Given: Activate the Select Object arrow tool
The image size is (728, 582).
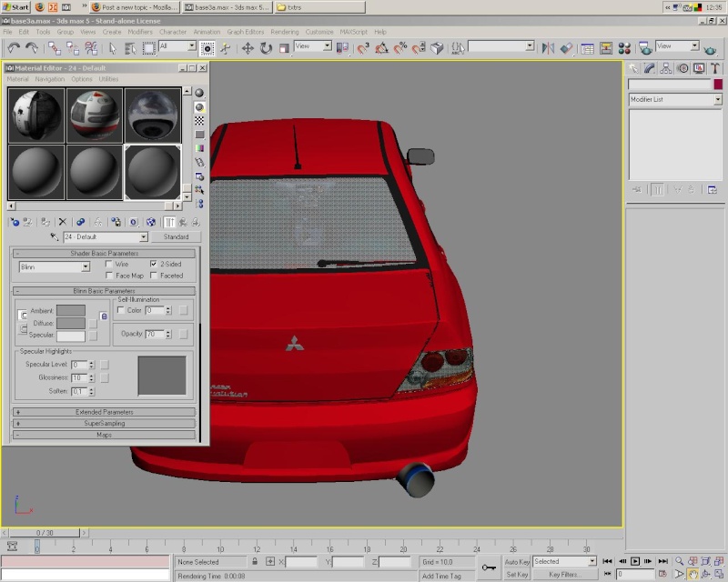Looking at the screenshot, I should (112, 48).
